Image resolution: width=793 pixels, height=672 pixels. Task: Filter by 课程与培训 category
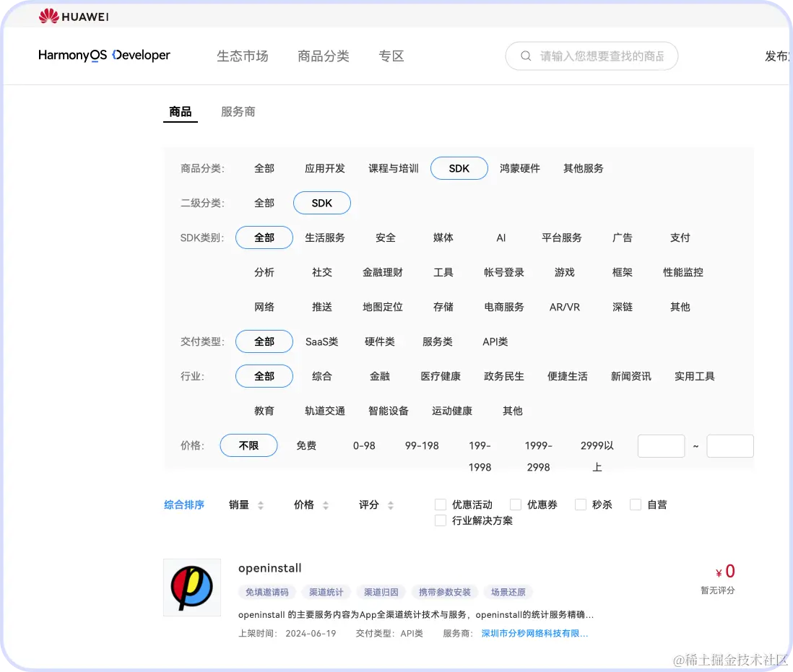pyautogui.click(x=394, y=168)
